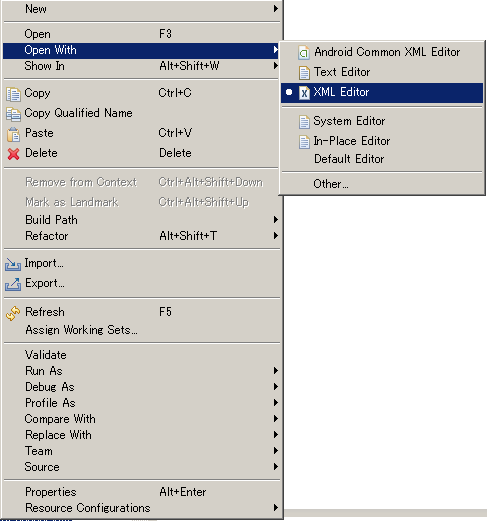Expand the Build Path submenu arrow
The width and height of the screenshot is (487, 521).
coord(275,220)
